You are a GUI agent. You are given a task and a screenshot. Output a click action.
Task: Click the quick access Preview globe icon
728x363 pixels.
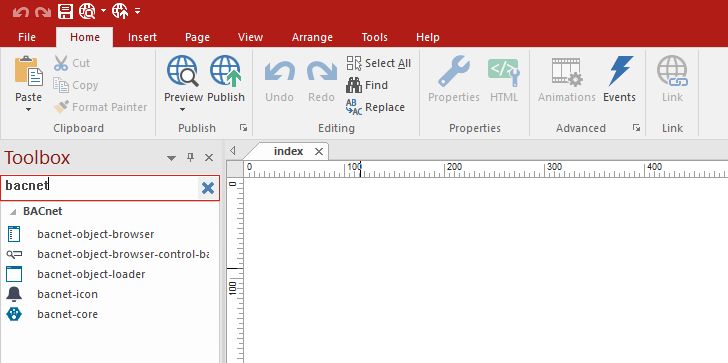point(87,11)
